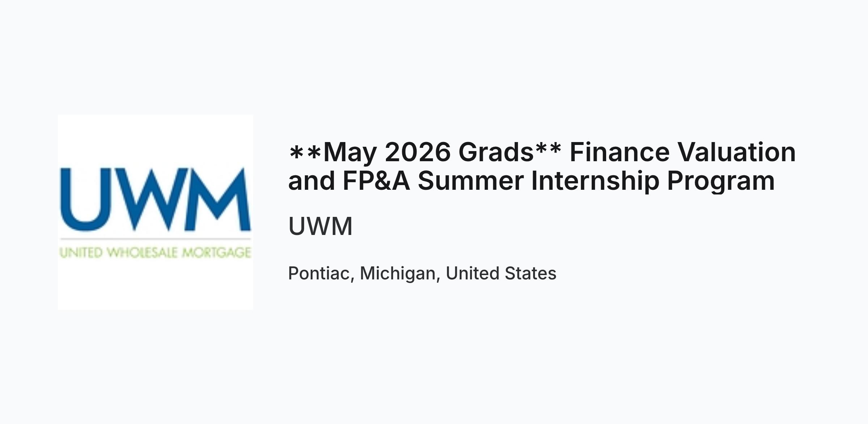Click the green United Wholesale Mortgage tagline
This screenshot has width=868, height=424.
[x=156, y=252]
